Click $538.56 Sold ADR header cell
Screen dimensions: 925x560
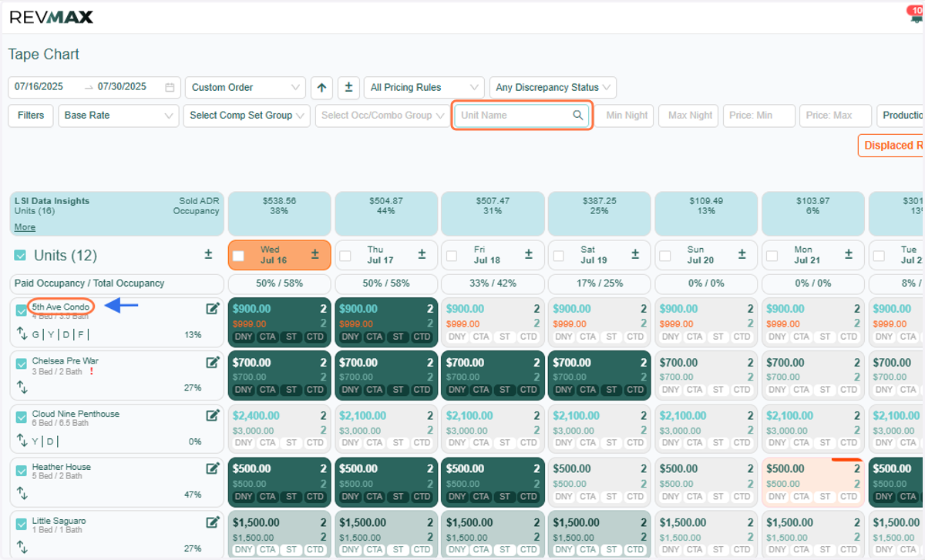[x=279, y=213]
